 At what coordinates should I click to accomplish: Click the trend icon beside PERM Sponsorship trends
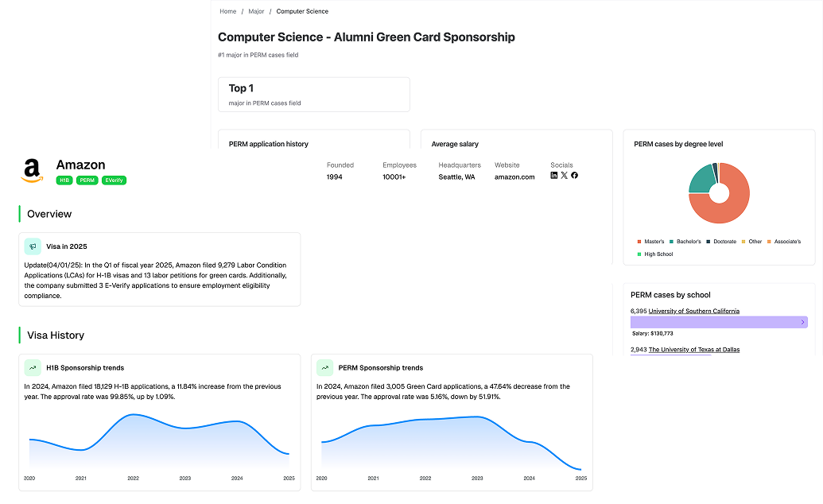(x=325, y=367)
